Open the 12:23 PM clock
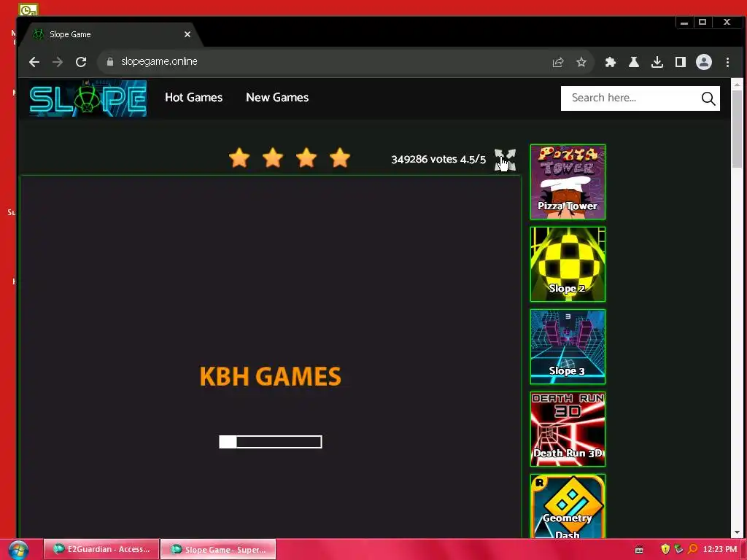The image size is (747, 560). [x=720, y=549]
